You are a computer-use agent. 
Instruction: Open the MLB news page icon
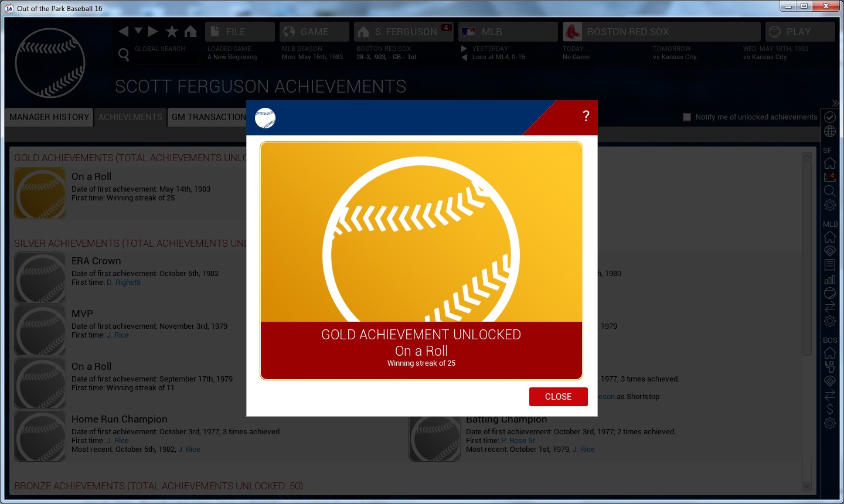830,265
